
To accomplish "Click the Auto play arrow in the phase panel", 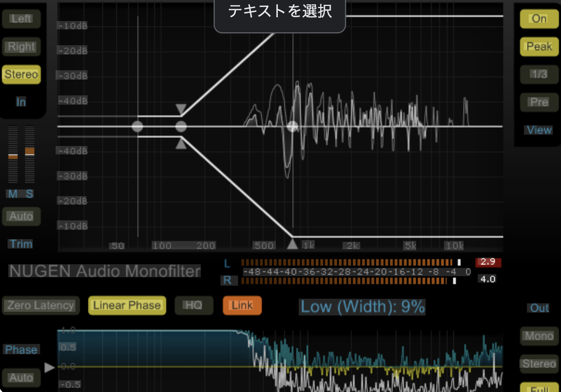I will pyautogui.click(x=49, y=367).
